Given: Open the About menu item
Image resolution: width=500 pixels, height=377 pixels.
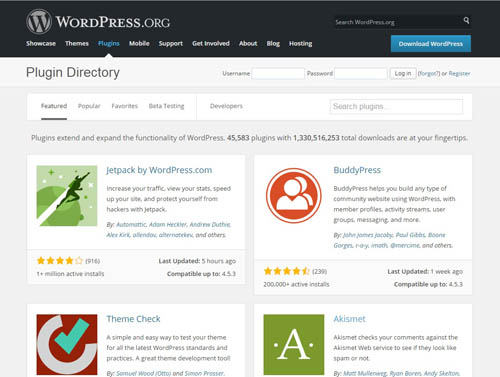Looking at the screenshot, I should click(248, 43).
